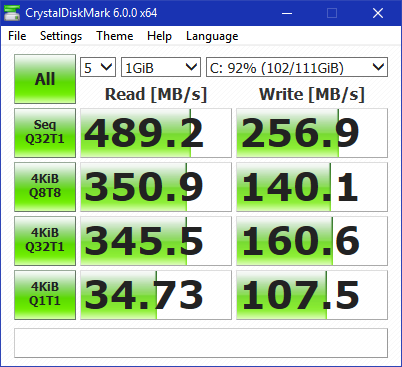Click the Read [MB/s] column header

point(156,94)
